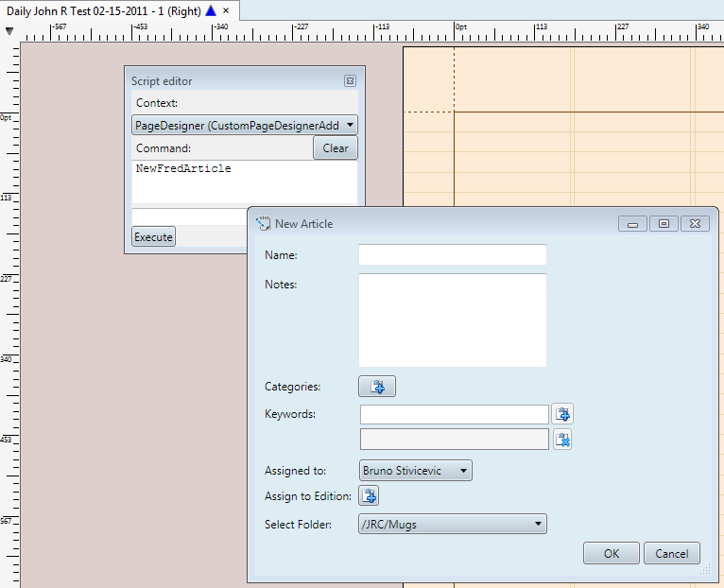Screen dimensions: 724x588
Task: Focus the Keywords entry field
Action: pos(455,414)
